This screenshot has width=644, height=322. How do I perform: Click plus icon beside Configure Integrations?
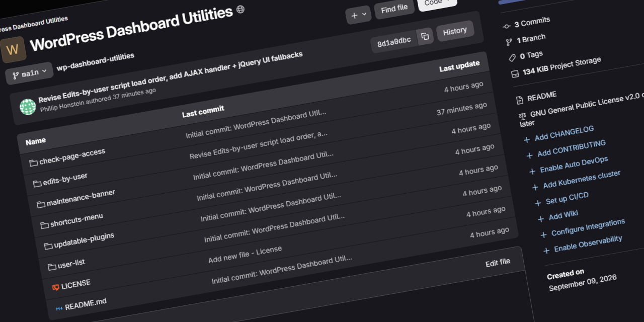(x=543, y=234)
